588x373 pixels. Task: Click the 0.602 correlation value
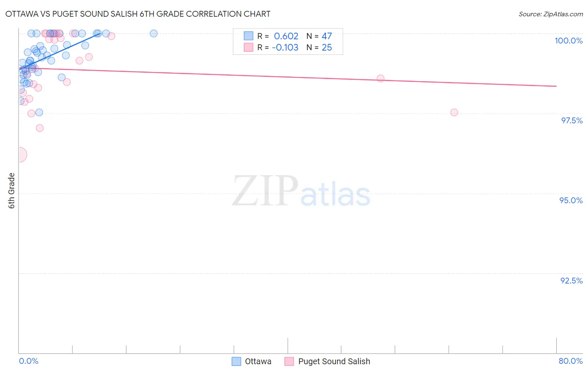click(286, 36)
